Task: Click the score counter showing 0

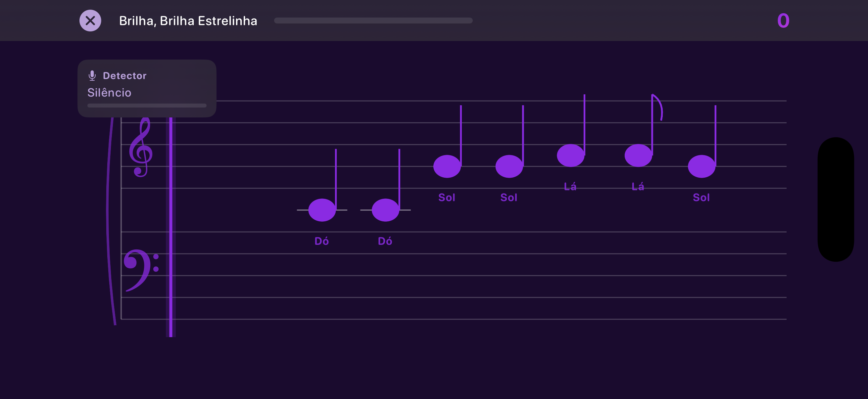Action: click(x=783, y=21)
